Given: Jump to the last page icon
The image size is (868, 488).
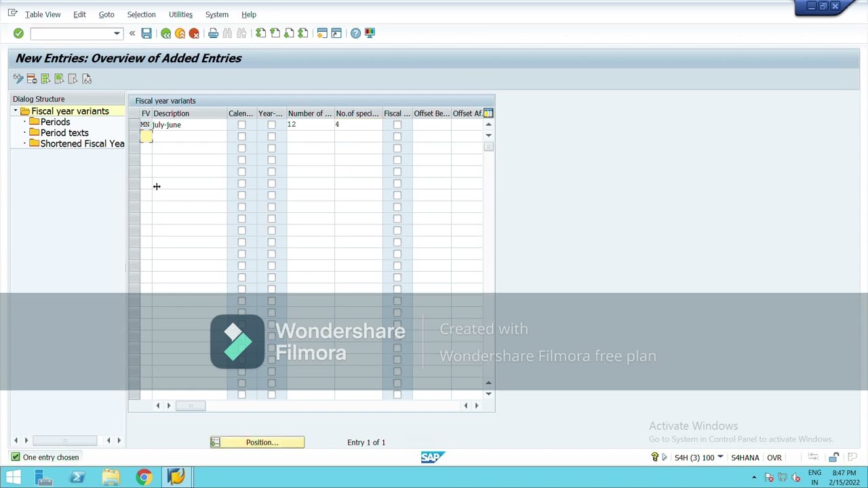Looking at the screenshot, I should 303,33.
